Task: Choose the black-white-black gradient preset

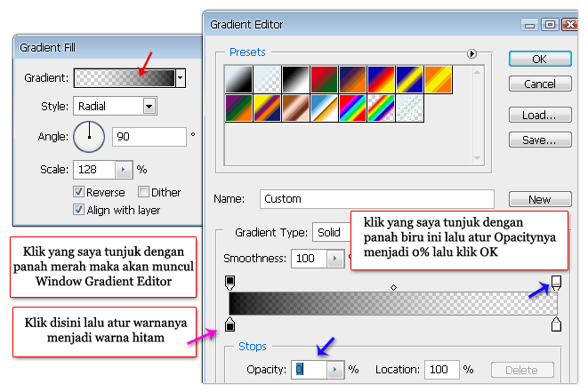Action: pos(295,79)
